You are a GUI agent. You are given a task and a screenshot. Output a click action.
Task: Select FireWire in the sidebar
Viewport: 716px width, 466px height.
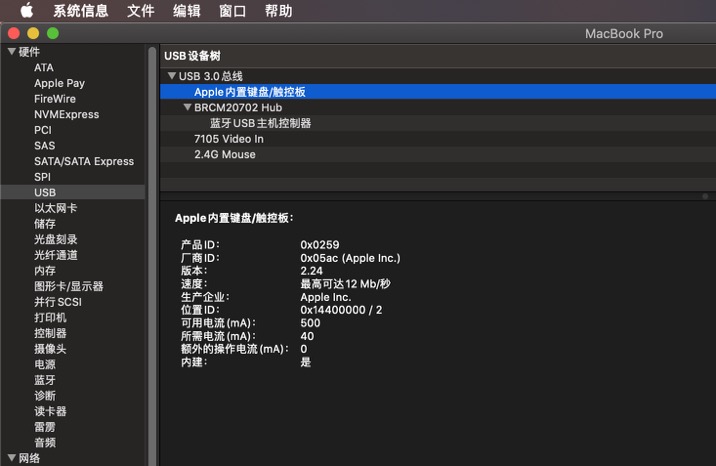(55, 99)
